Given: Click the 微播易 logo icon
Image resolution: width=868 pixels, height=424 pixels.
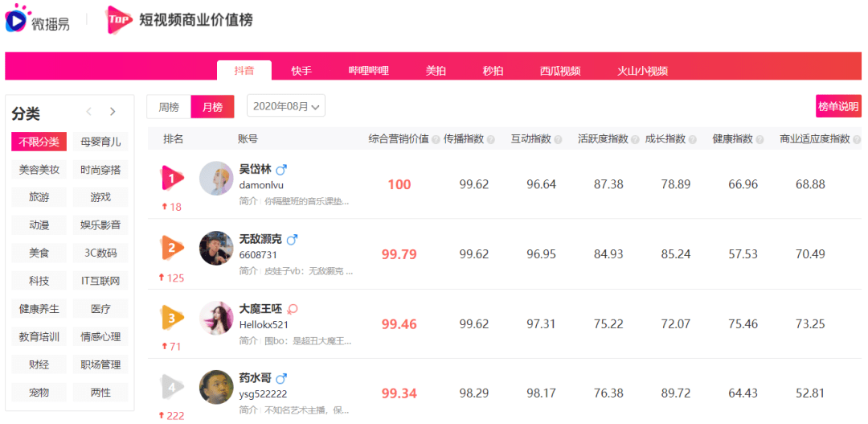Looking at the screenshot, I should point(17,18).
